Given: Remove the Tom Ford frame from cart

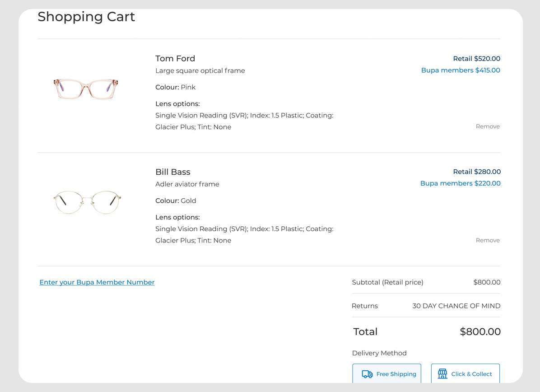Looking at the screenshot, I should click(x=488, y=126).
